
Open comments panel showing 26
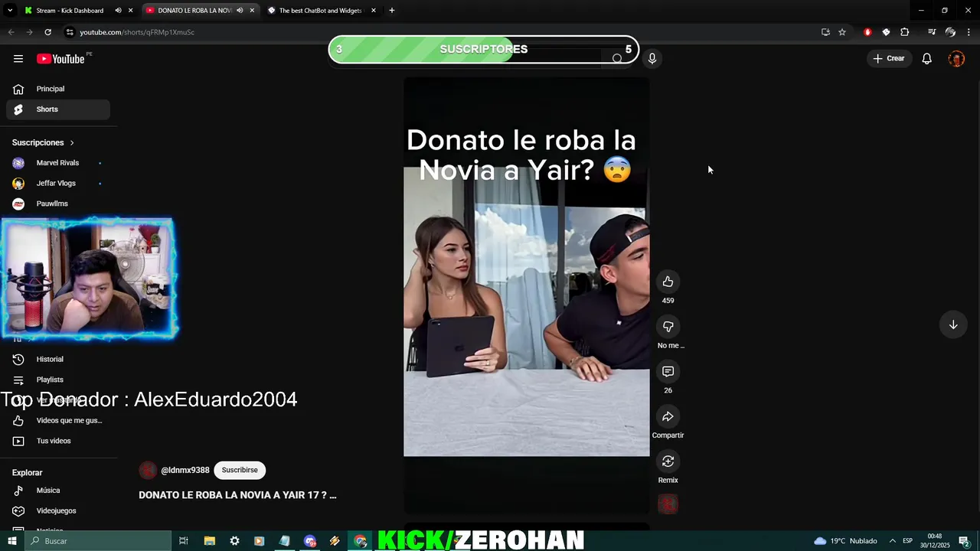(x=668, y=371)
